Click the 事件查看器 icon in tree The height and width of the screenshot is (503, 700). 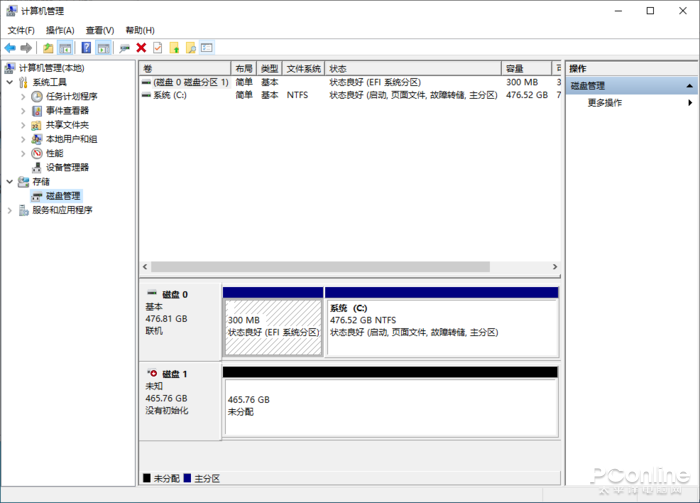point(37,111)
